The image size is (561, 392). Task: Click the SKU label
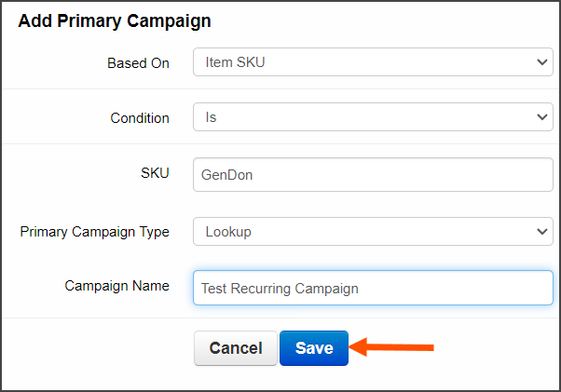coord(155,173)
